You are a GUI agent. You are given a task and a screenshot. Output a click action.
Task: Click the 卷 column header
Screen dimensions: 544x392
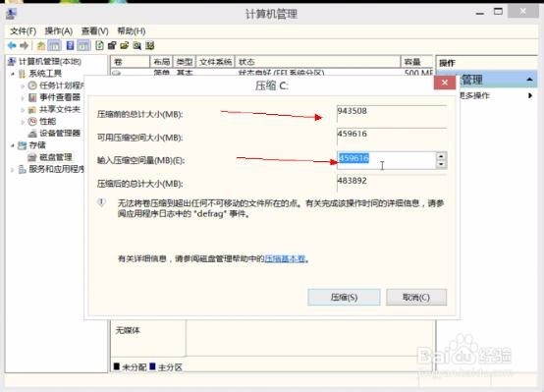(x=131, y=62)
